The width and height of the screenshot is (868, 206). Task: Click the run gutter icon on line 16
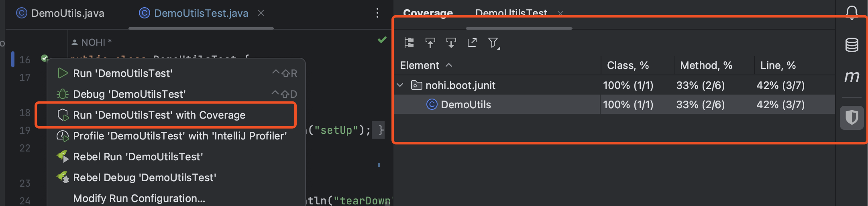pyautogui.click(x=45, y=59)
